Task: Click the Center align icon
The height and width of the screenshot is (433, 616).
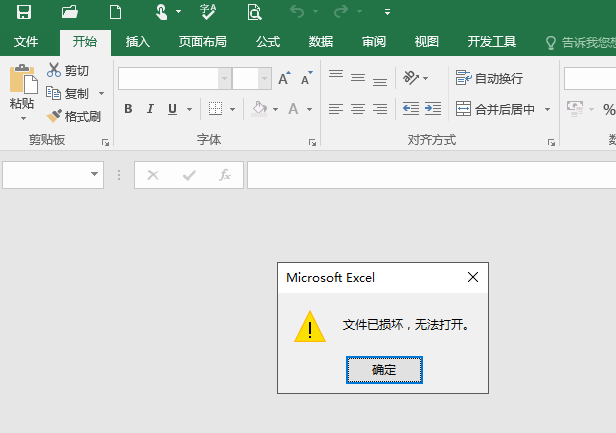Action: (358, 109)
